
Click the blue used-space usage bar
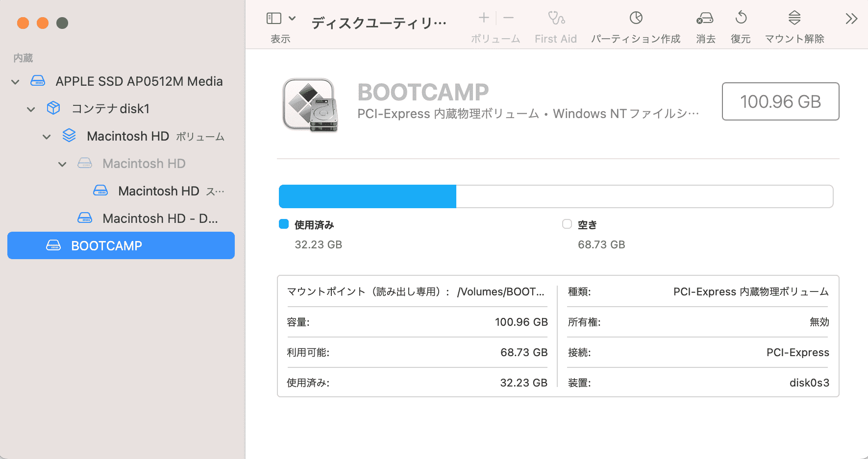coord(368,196)
